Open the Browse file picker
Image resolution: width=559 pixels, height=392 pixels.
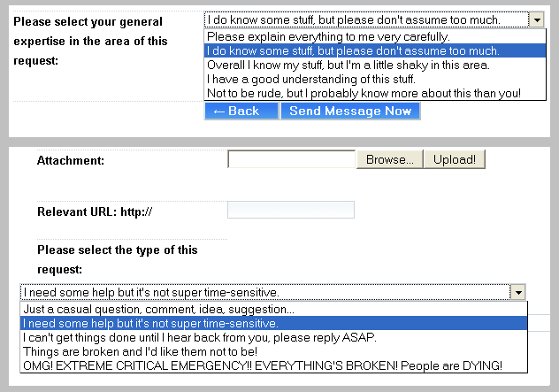coord(389,160)
